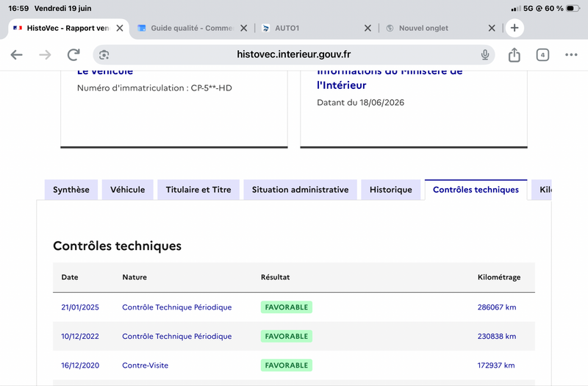588x386 pixels.
Task: Select the date 10/12/2022
Action: (80, 336)
